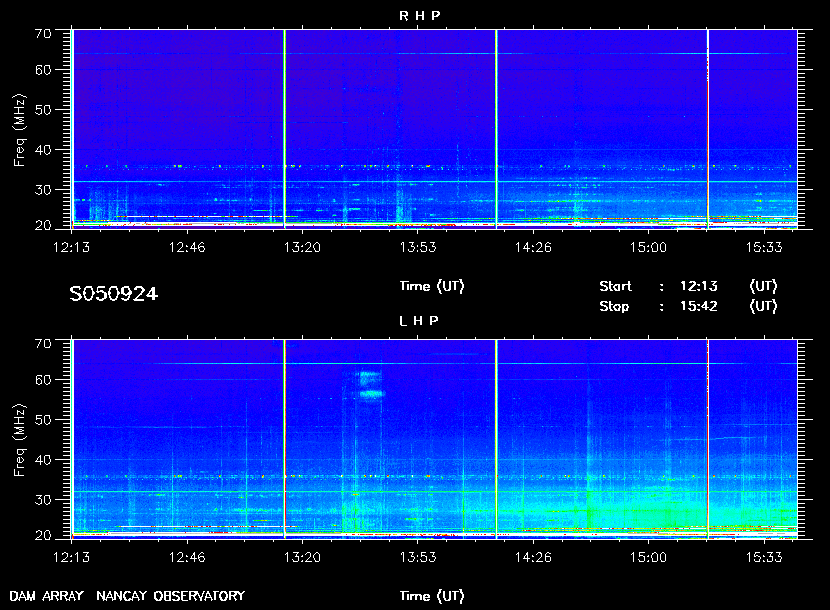Click "14:26" time tick under RHP panel
The image size is (830, 610).
point(533,247)
